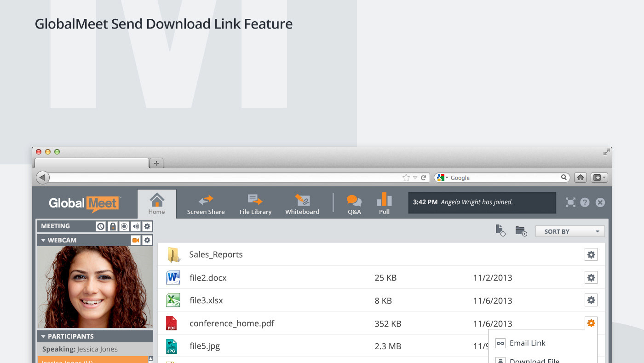
Task: Select file5.jpg file name
Action: (x=205, y=346)
